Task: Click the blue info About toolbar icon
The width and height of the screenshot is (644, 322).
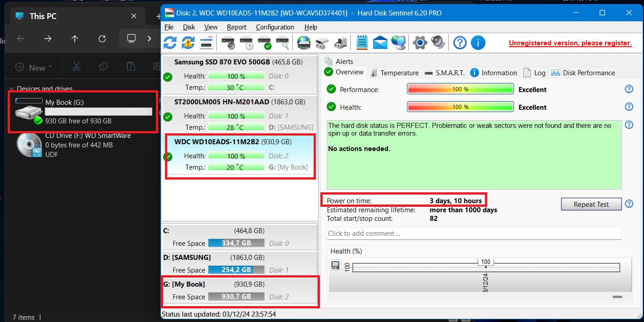Action: (x=478, y=43)
